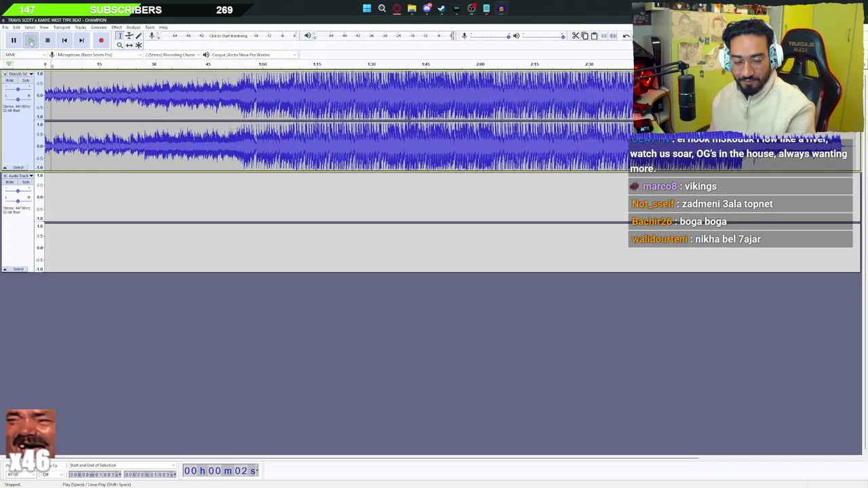Open the Select menu
The image size is (868, 488).
30,27
